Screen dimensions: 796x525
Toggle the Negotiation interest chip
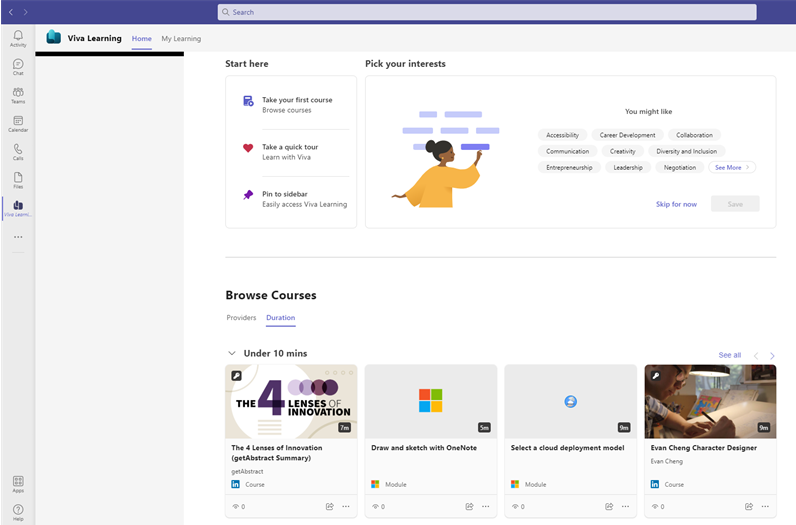pyautogui.click(x=680, y=168)
